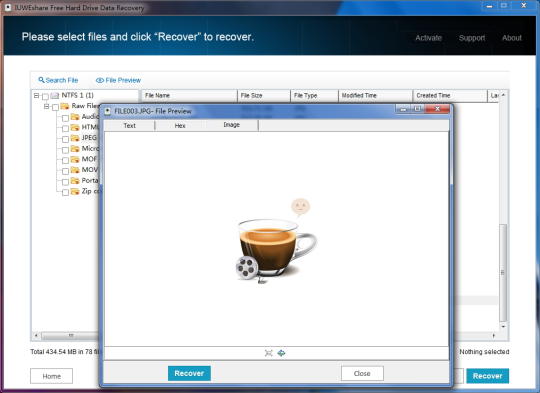Tick the JPEG folder checkbox
The width and height of the screenshot is (540, 393).
pyautogui.click(x=65, y=139)
